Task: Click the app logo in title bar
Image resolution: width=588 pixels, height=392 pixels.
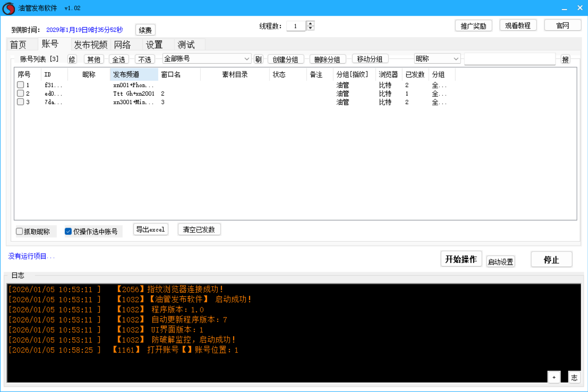Action: pyautogui.click(x=8, y=8)
